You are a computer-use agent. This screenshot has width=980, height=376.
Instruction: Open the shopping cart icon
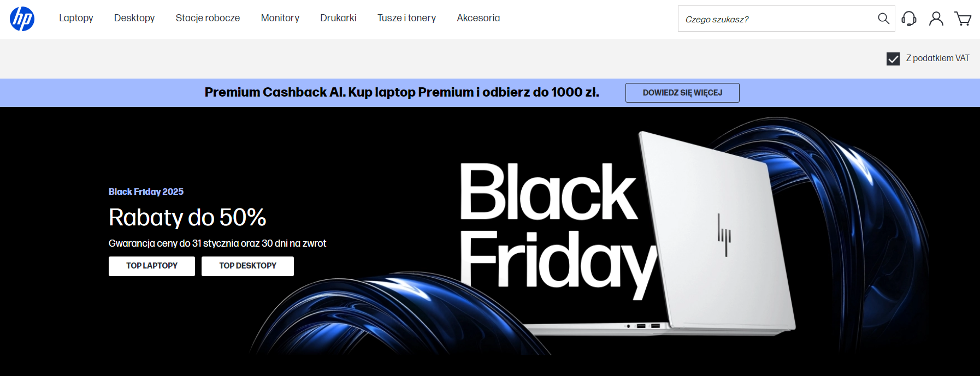point(963,19)
